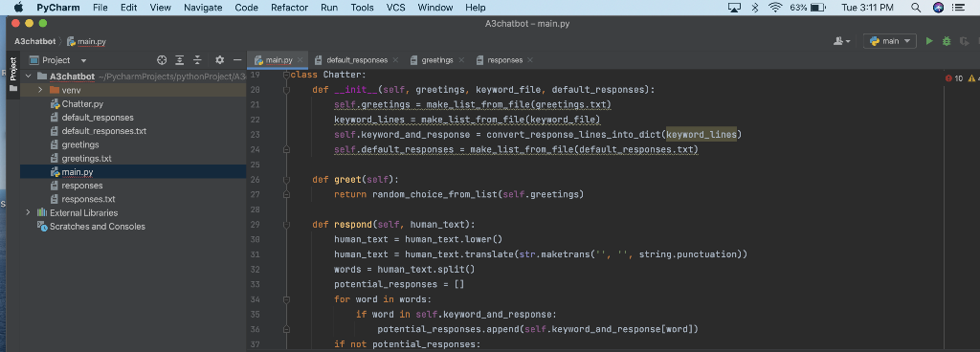
Task: Open the main run configuration dropdown
Action: coord(890,41)
